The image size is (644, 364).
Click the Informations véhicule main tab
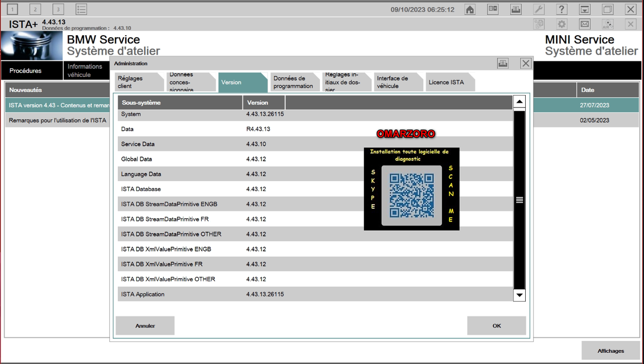click(87, 70)
